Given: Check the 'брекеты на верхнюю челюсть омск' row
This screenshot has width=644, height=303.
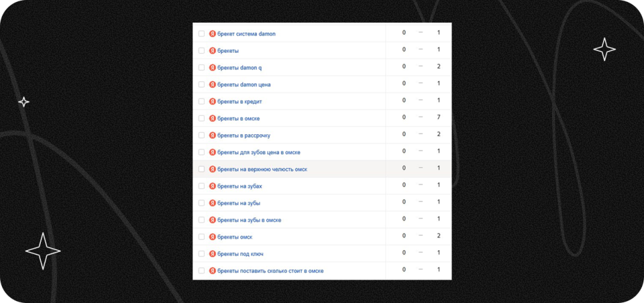Looking at the screenshot, I should point(201,169).
